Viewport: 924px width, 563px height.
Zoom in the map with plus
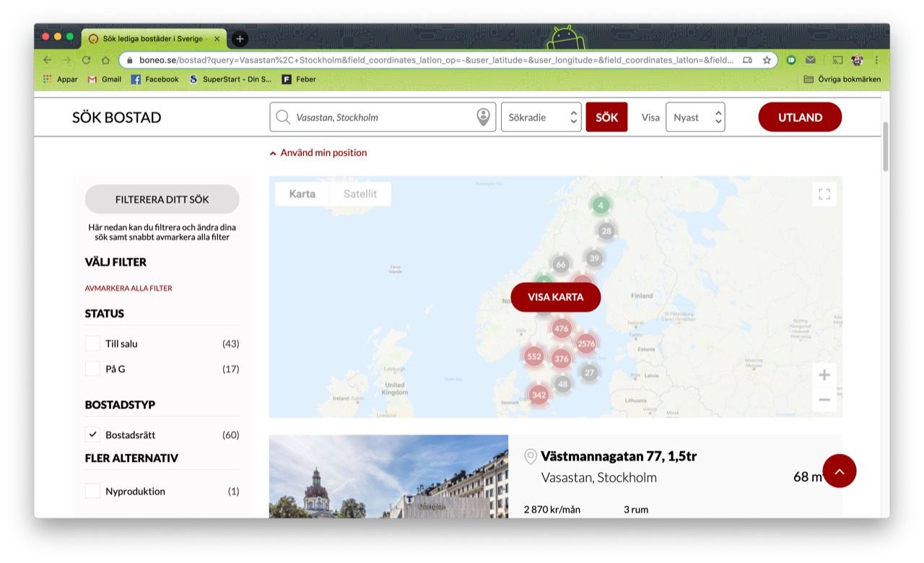click(824, 375)
